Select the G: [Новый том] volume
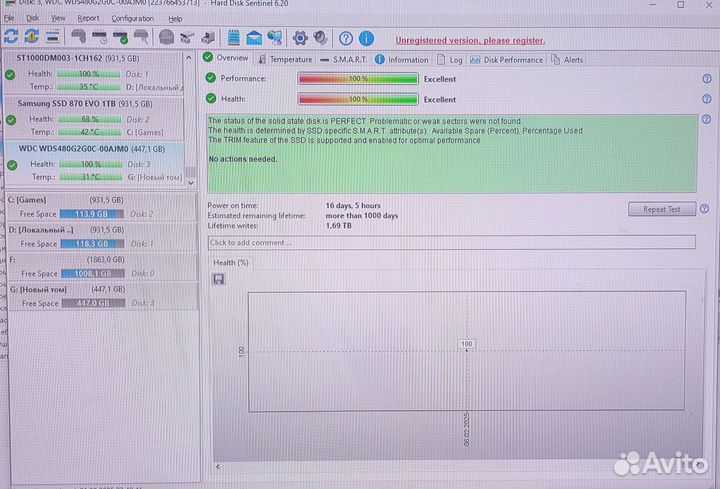720x489 pixels. click(103, 296)
